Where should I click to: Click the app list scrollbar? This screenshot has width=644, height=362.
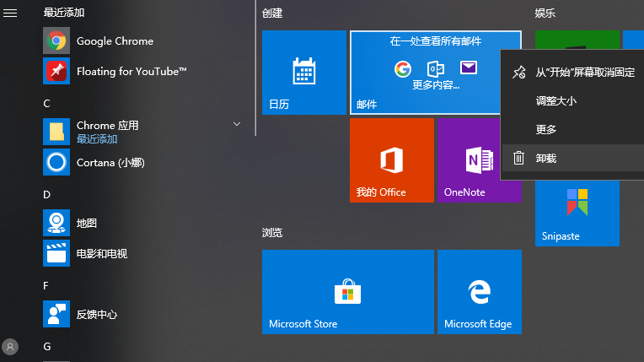coord(255,68)
